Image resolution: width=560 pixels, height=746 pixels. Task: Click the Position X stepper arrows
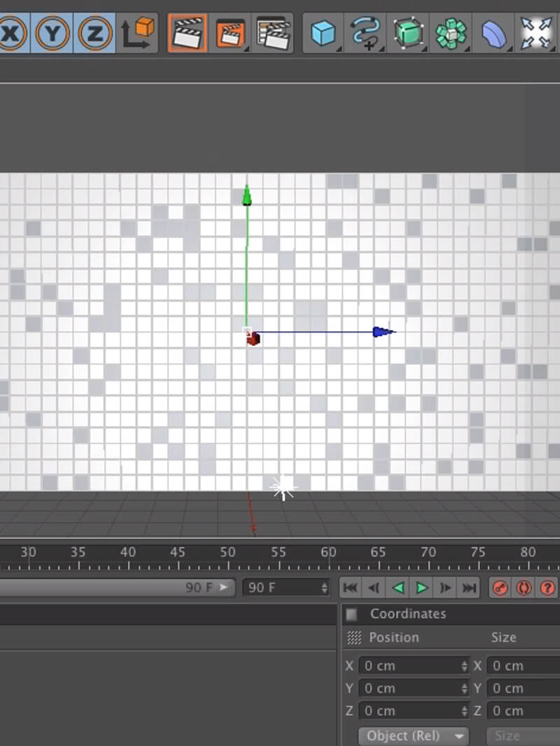point(464,666)
